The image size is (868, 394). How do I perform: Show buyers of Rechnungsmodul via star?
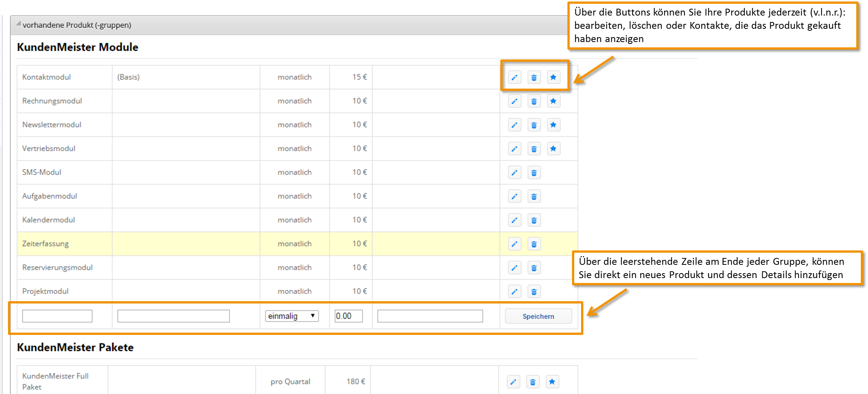[x=553, y=101]
